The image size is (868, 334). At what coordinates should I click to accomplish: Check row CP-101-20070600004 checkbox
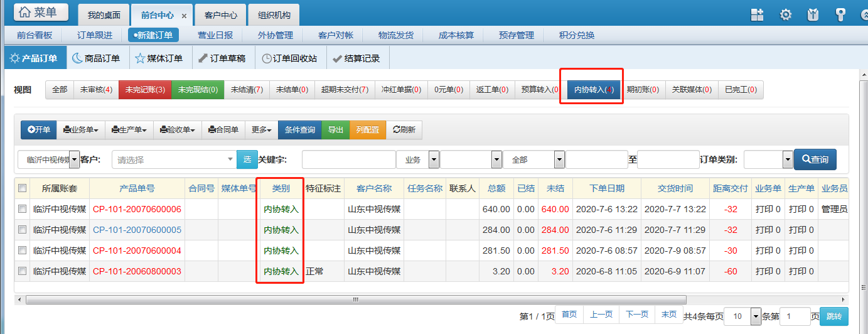tap(23, 250)
